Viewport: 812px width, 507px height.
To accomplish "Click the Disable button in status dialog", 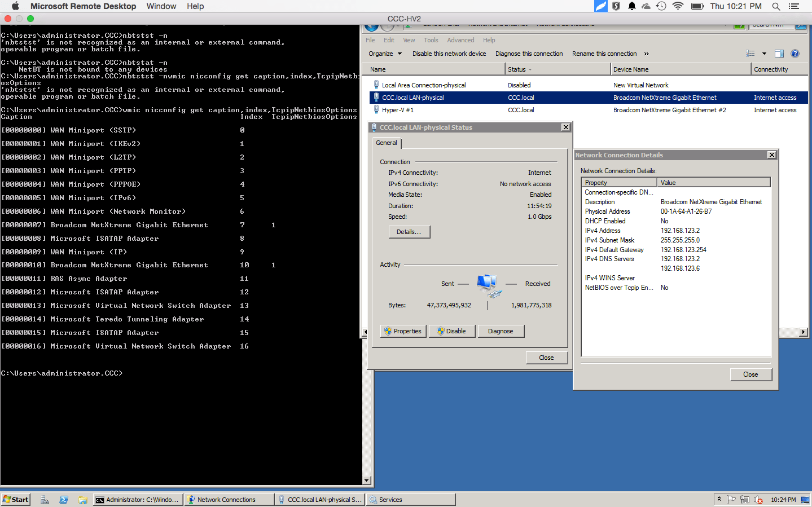I will 452,331.
